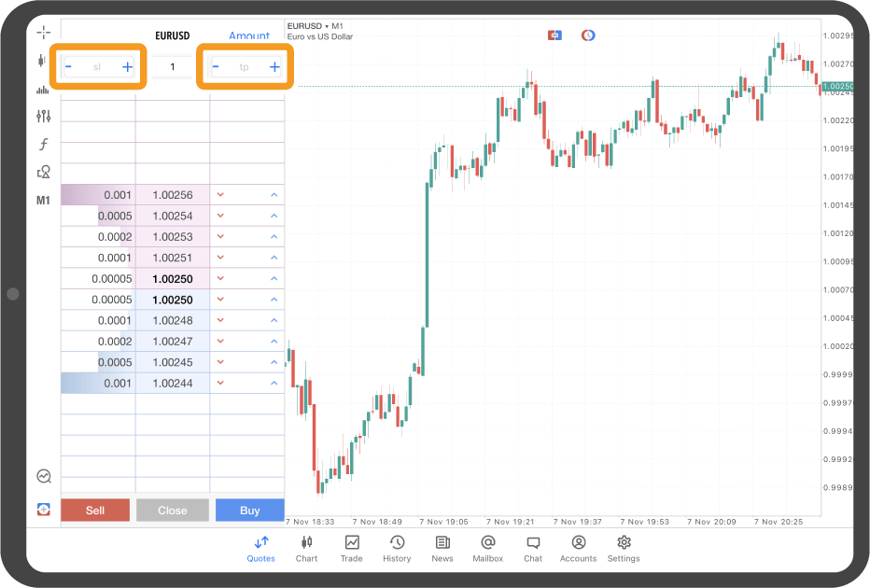Open the Chat tab
The width and height of the screenshot is (870, 588).
[x=533, y=549]
